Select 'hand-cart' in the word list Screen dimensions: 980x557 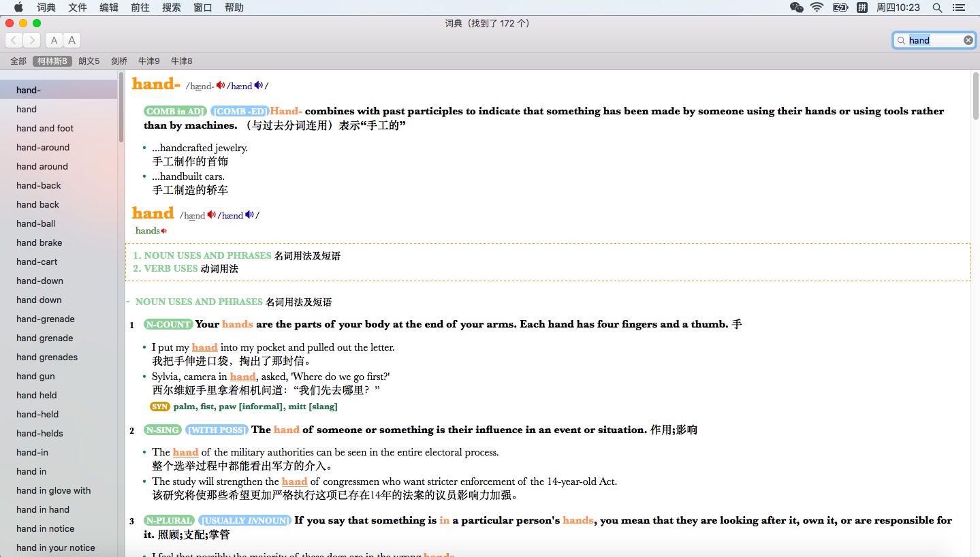tap(37, 261)
